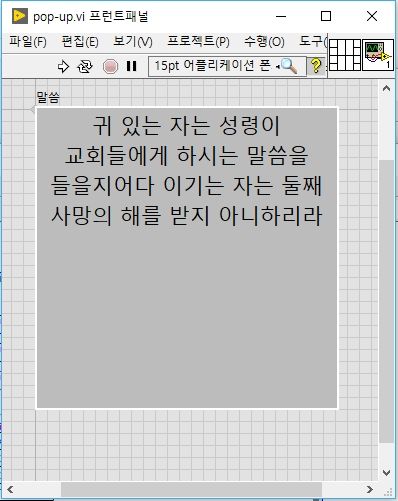This screenshot has height=501, width=398.
Task: Open the 수행(O) menu
Action: pyautogui.click(x=264, y=42)
